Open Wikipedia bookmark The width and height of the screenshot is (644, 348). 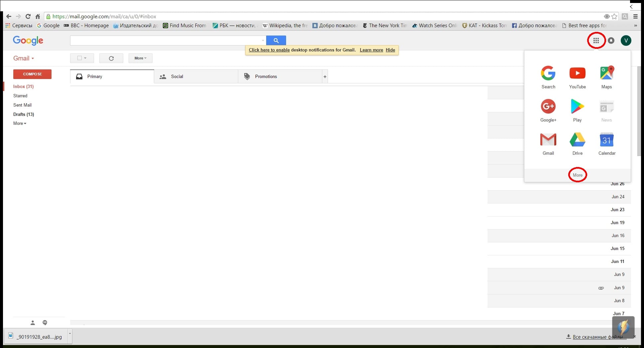[285, 26]
